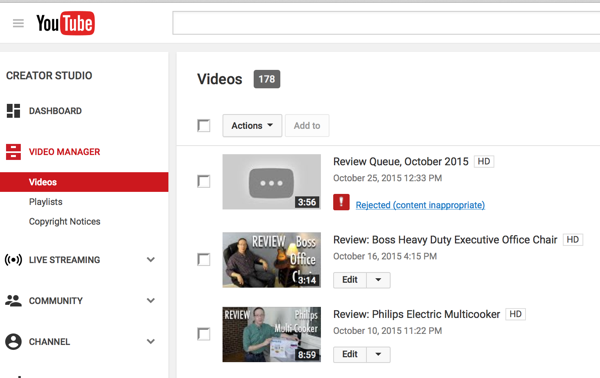The image size is (600, 378).
Task: Open Edit dropdown arrow for Philips Multicooker
Action: tap(378, 355)
